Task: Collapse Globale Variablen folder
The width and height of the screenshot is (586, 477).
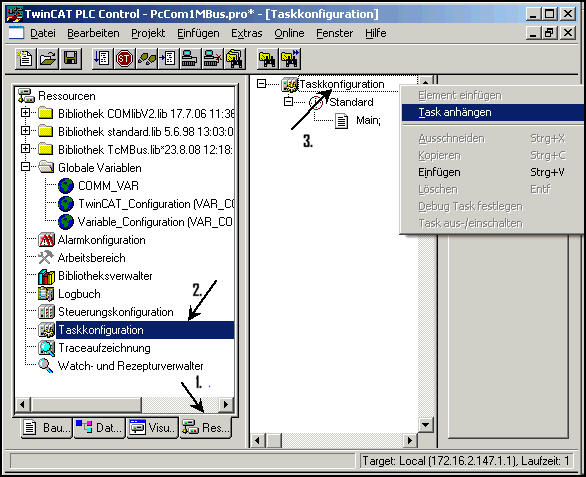Action: pos(25,166)
